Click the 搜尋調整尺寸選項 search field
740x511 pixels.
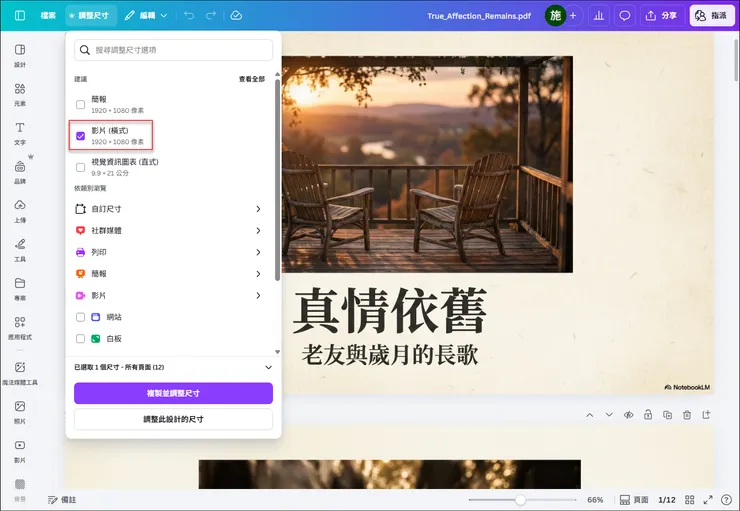[x=173, y=50]
